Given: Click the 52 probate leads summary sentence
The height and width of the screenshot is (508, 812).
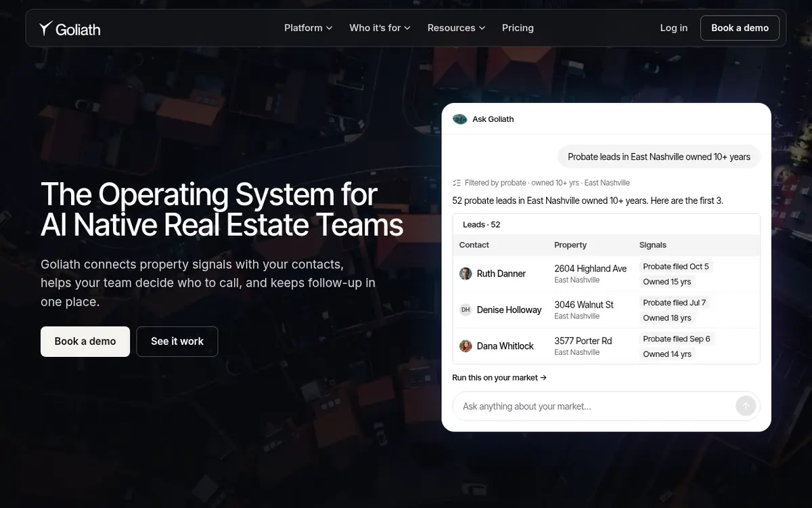Looking at the screenshot, I should [588, 200].
